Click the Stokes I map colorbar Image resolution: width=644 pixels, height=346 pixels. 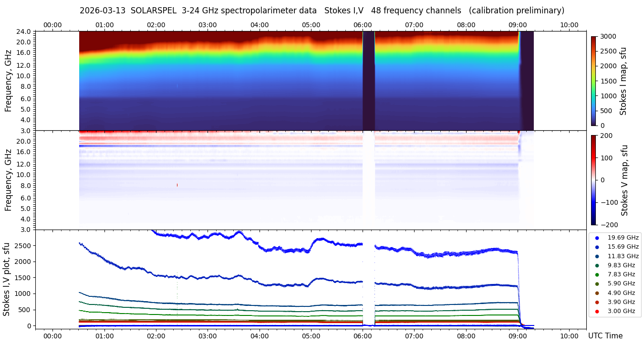[x=594, y=81]
